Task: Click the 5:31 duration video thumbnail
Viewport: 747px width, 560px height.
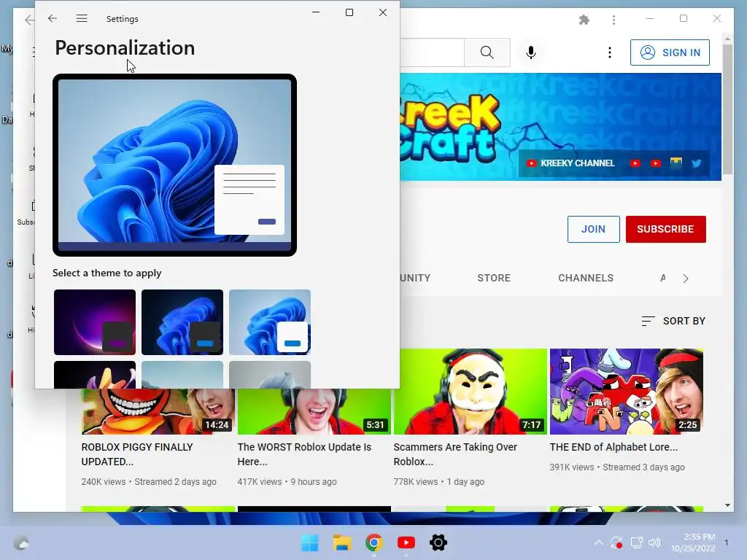Action: pos(314,411)
